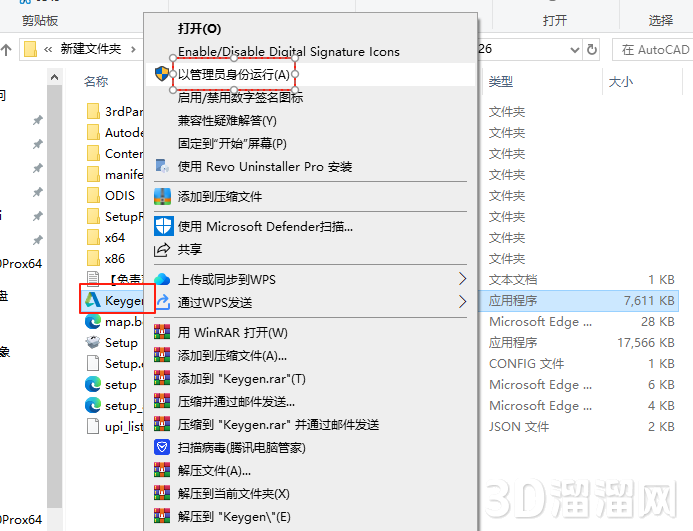
Task: Click the folder icon in address bar
Action: coord(30,49)
